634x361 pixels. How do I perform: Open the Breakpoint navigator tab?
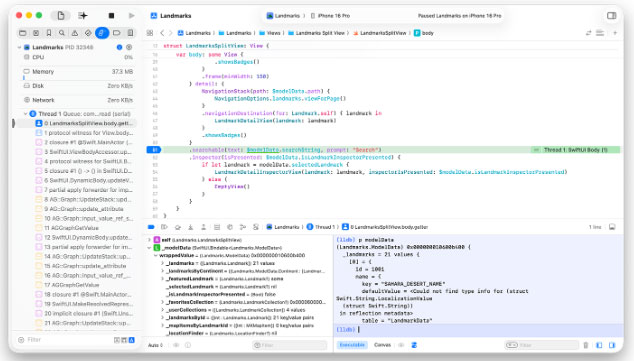(x=116, y=33)
